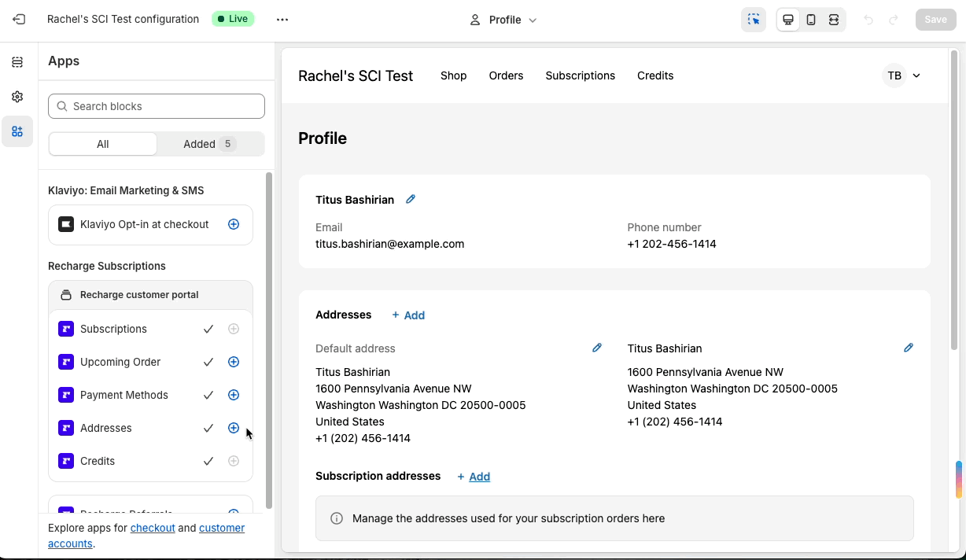Click the Upcoming Order added checkmark

coord(208,362)
